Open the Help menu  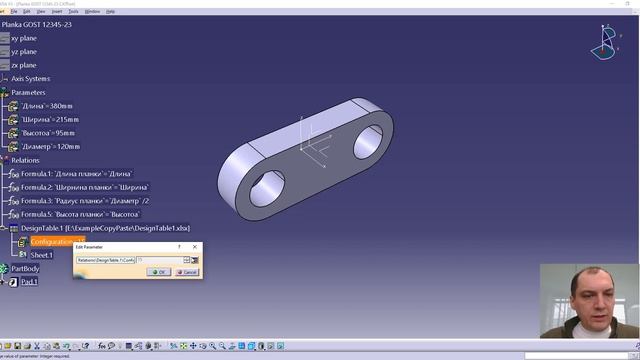pyautogui.click(x=110, y=11)
